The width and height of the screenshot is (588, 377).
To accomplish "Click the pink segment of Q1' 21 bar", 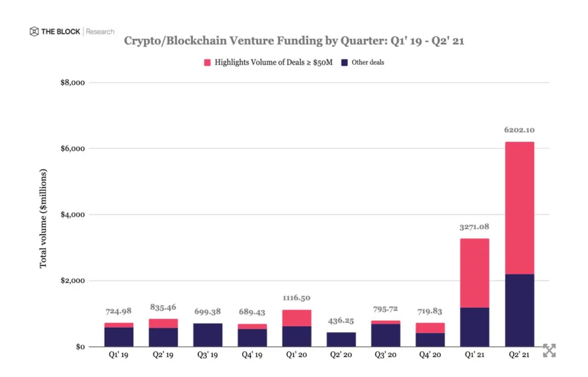I will tap(474, 273).
